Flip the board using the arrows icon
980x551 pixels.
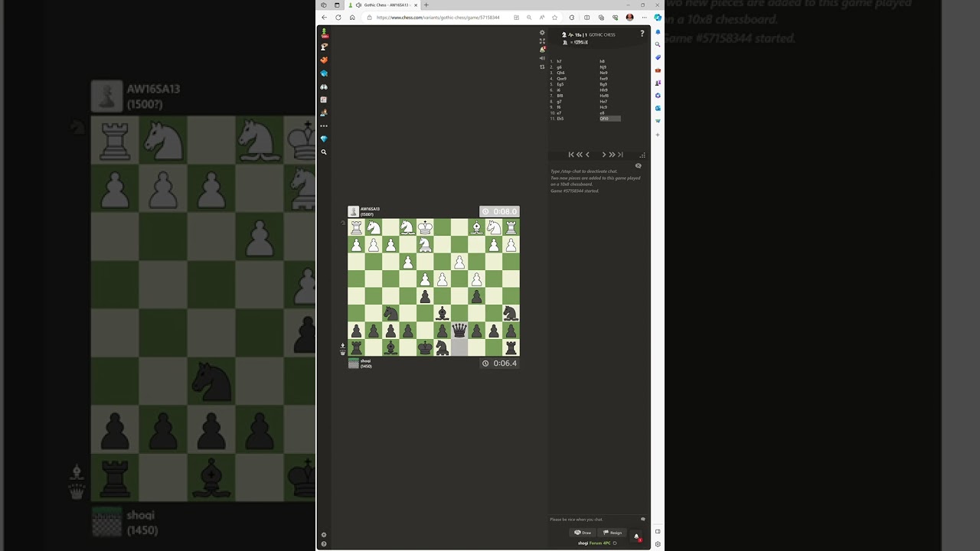(x=542, y=67)
